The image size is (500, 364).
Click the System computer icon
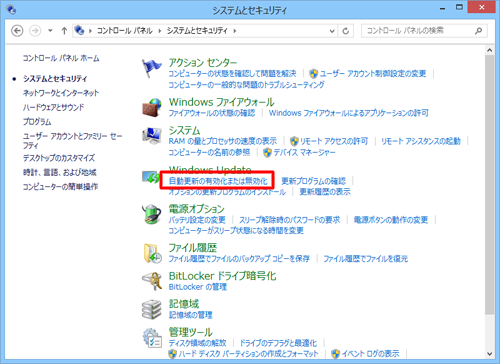(152, 135)
